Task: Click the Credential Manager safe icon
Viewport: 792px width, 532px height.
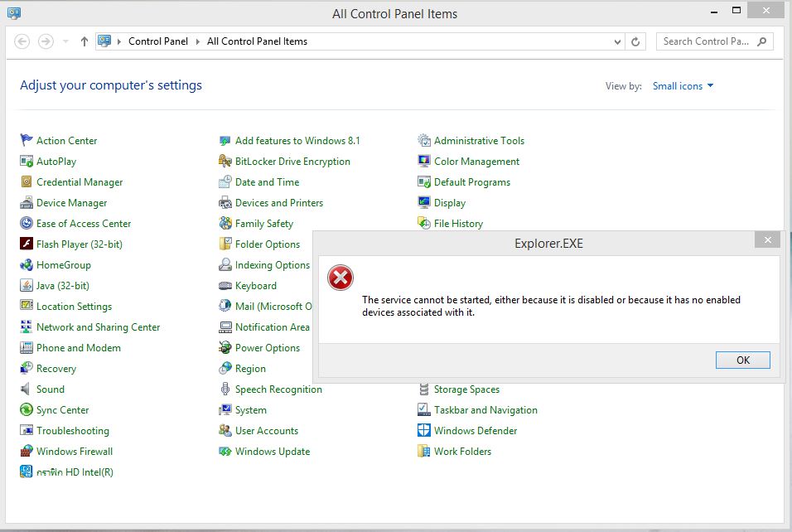Action: coord(27,181)
